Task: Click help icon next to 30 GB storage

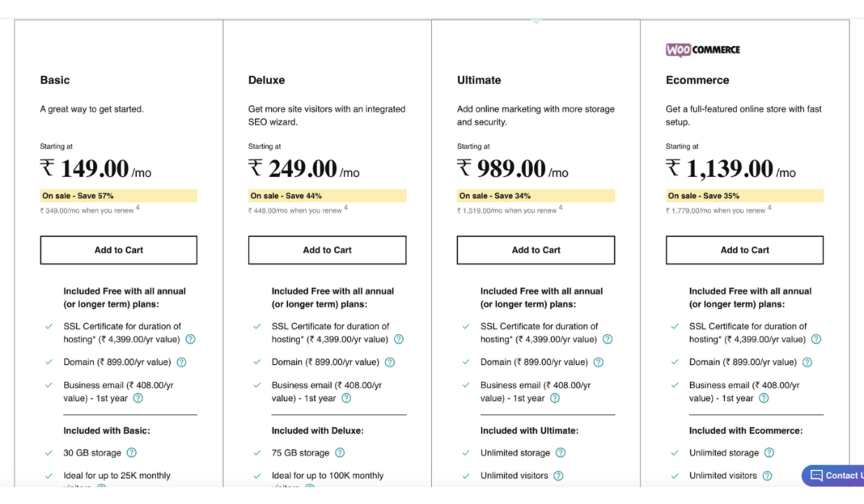Action: pos(130,452)
